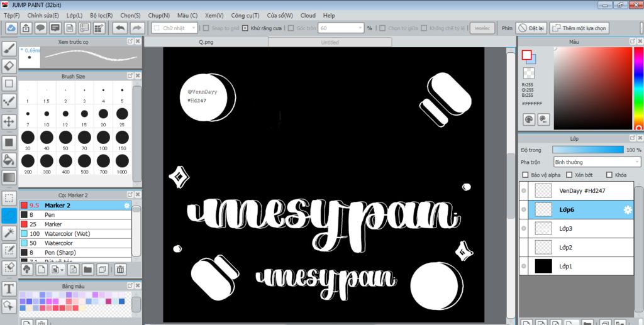The height and width of the screenshot is (325, 644).
Task: Click the transparent color swatch
Action: pyautogui.click(x=528, y=73)
